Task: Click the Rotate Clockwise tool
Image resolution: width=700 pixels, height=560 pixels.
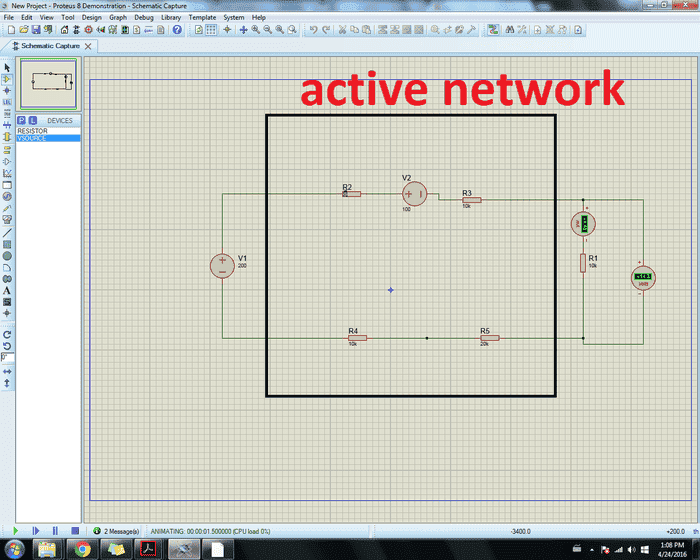Action: [7, 334]
